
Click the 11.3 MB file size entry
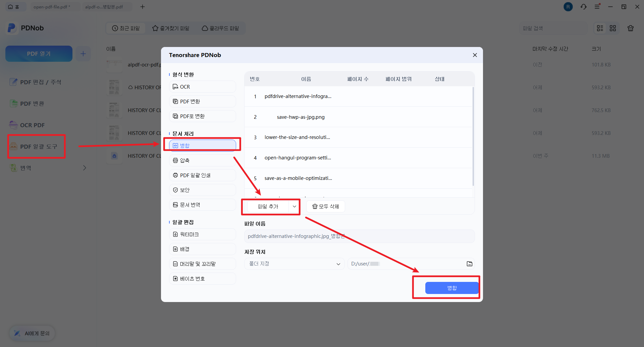600,156
